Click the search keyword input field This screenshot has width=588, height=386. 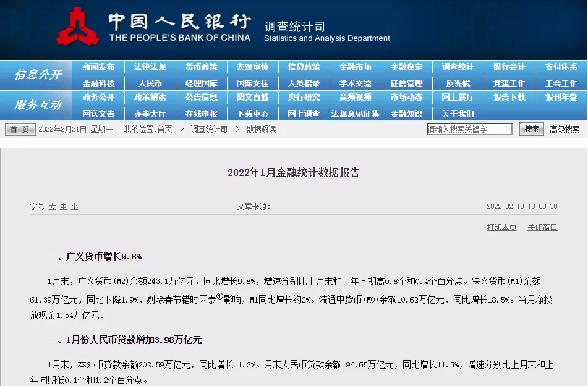point(469,130)
